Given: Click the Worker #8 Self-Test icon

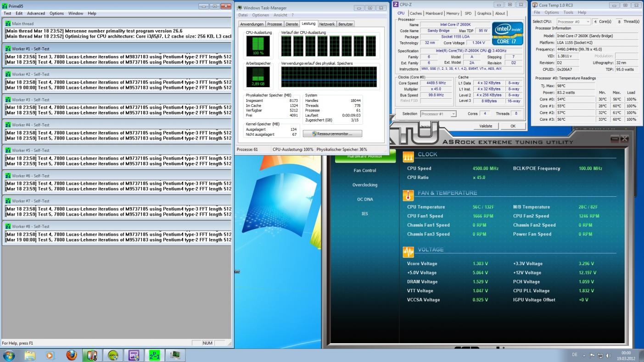Looking at the screenshot, I should coord(8,226).
